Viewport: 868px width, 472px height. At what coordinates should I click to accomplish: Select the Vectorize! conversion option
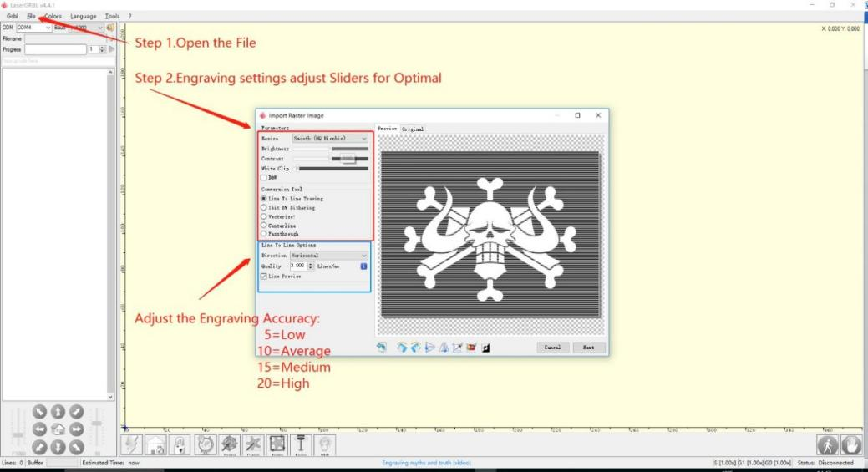click(x=265, y=216)
